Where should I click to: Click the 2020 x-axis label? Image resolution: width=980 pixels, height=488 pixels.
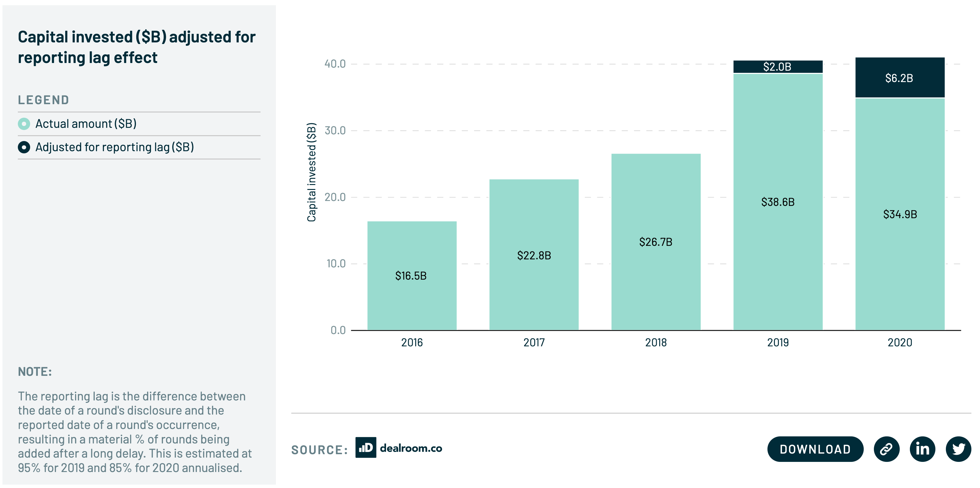point(900,342)
